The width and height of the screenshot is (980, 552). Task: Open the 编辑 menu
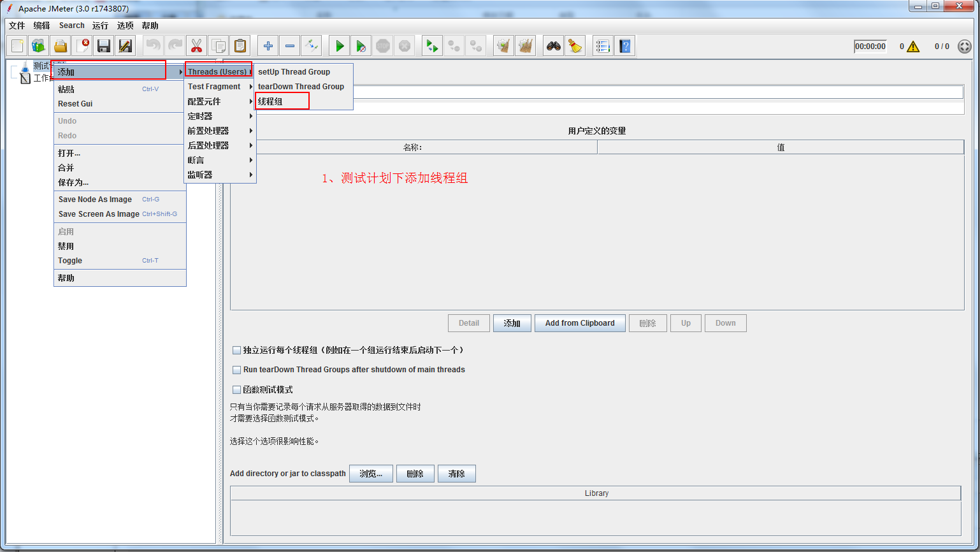coord(42,25)
